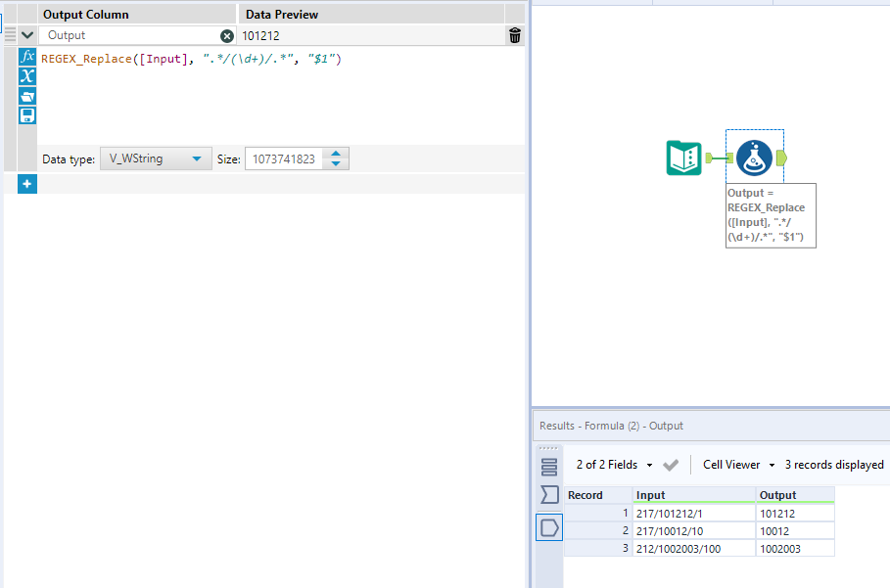Clear the Output Column with the X button
This screenshot has height=588, width=890.
[226, 35]
